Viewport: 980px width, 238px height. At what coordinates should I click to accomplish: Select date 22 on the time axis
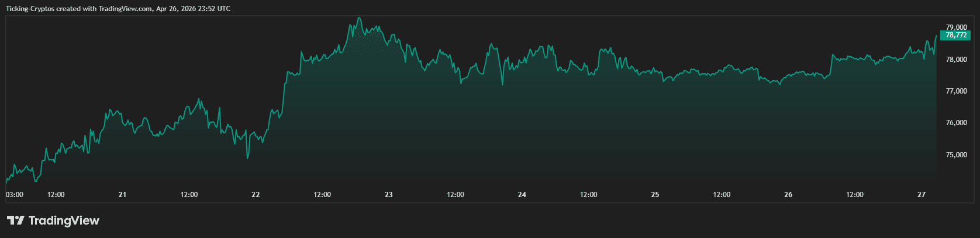point(256,195)
